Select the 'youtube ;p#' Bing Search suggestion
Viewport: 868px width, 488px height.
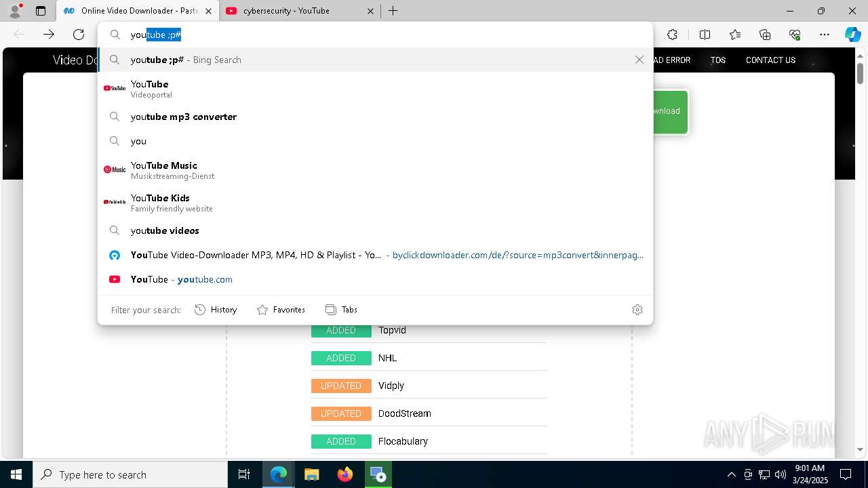[x=375, y=60]
